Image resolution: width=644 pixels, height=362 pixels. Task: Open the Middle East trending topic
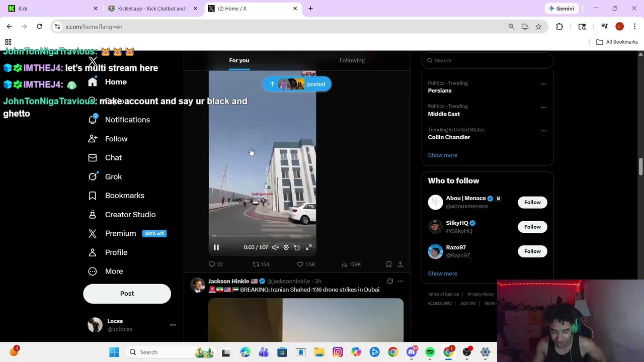coord(444,114)
